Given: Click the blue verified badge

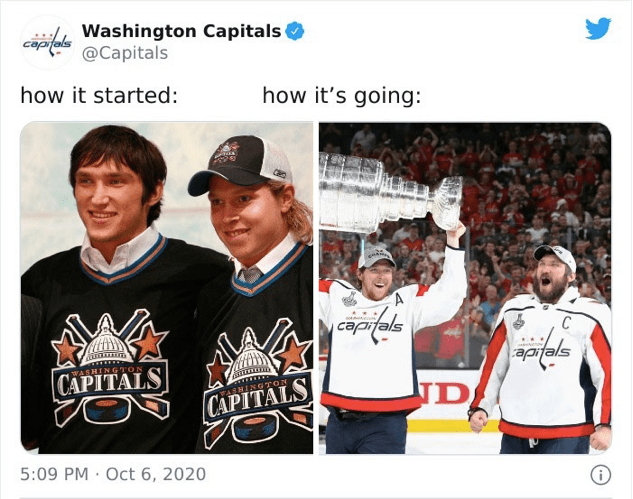Looking at the screenshot, I should pyautogui.click(x=295, y=31).
